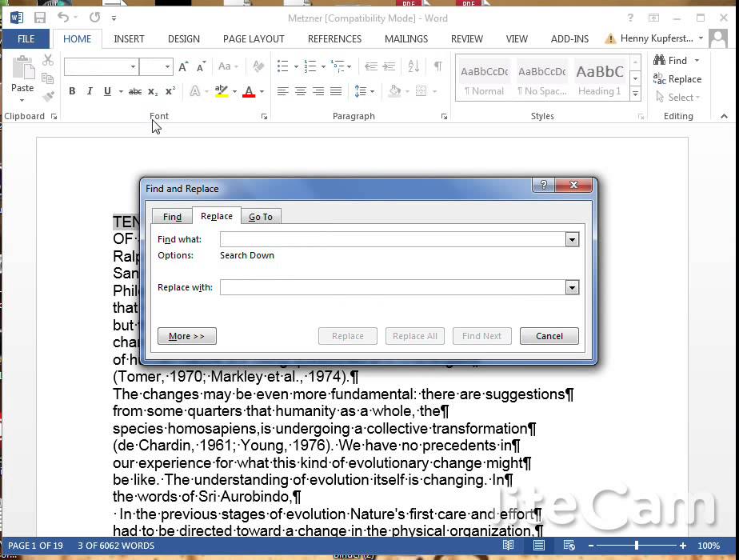The width and height of the screenshot is (739, 560).
Task: Align text right
Action: [318, 91]
